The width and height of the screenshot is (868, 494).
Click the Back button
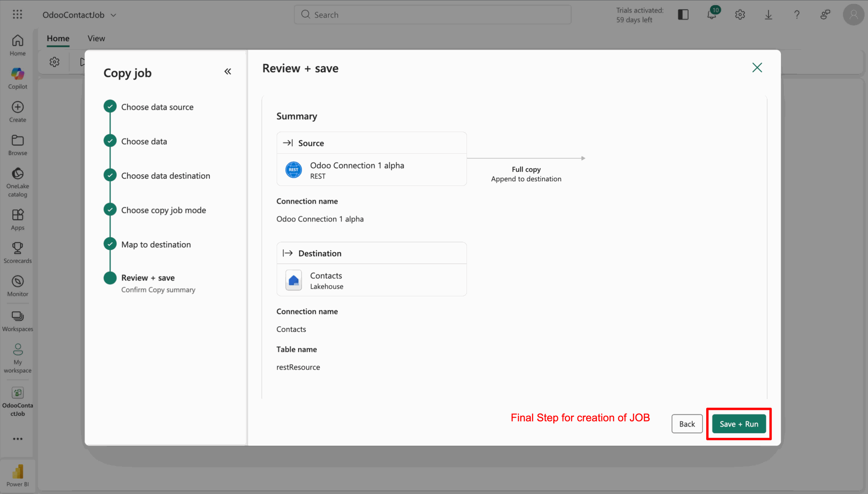(x=686, y=424)
